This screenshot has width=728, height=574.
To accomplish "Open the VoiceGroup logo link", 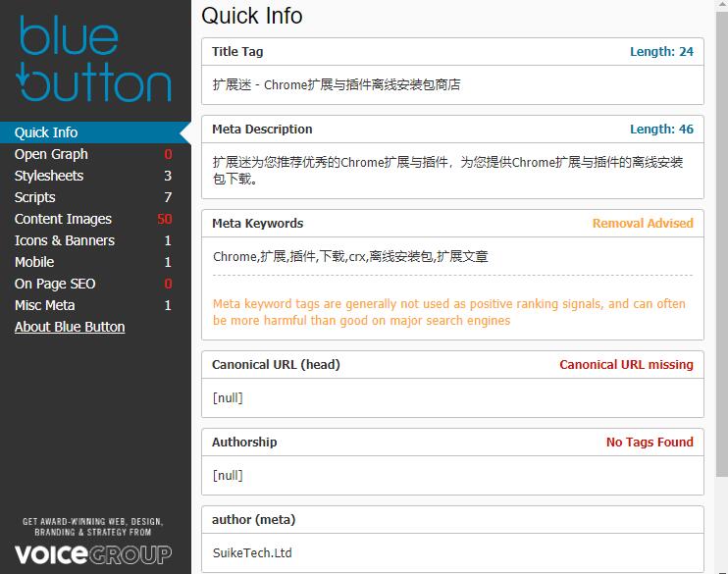I will click(x=93, y=554).
